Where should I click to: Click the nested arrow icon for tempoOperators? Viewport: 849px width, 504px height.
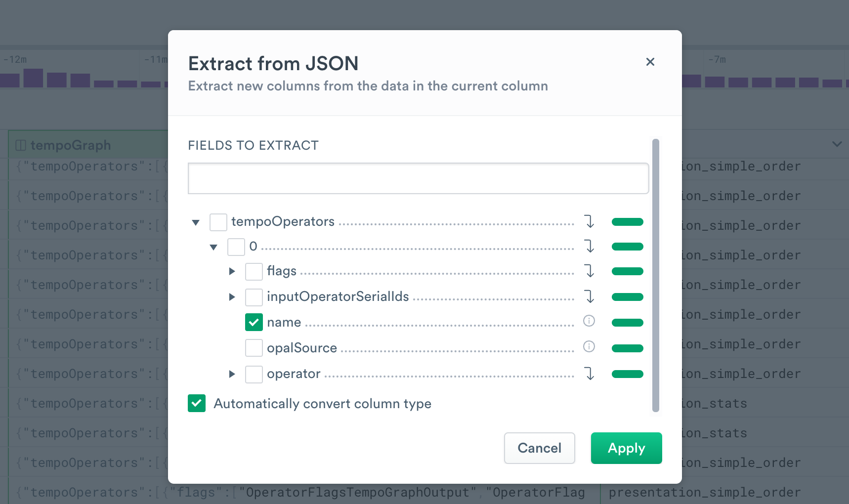pos(589,221)
